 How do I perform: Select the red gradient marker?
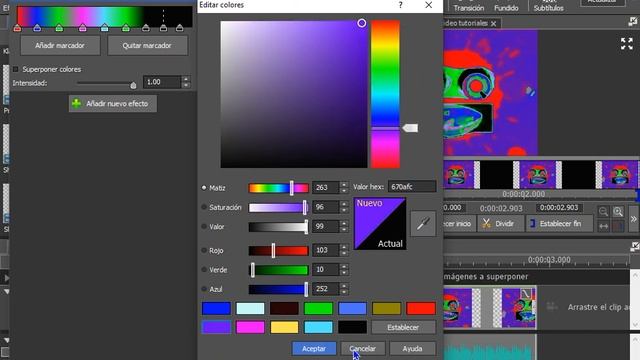coord(17,28)
